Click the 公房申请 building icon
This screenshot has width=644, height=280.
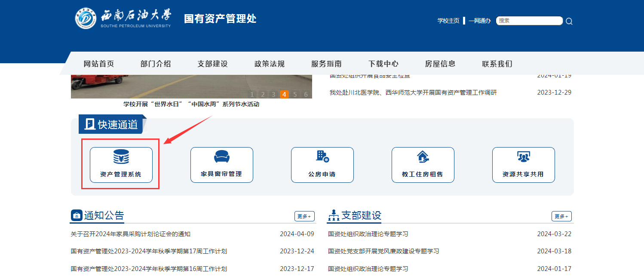322,156
